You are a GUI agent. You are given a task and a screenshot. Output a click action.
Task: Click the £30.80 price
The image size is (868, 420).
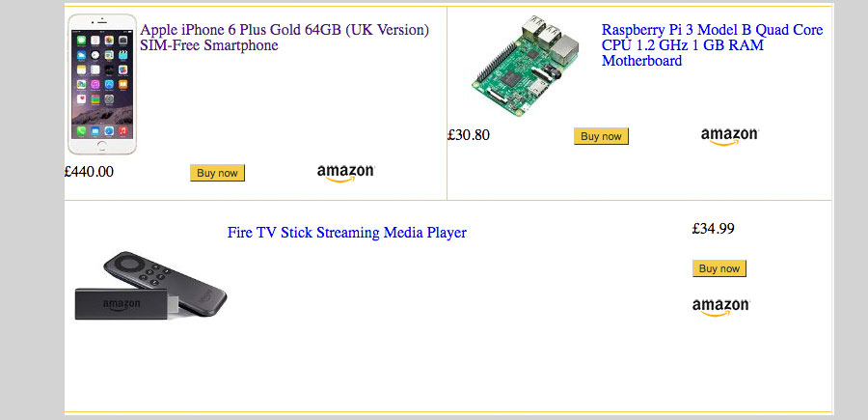coord(469,135)
